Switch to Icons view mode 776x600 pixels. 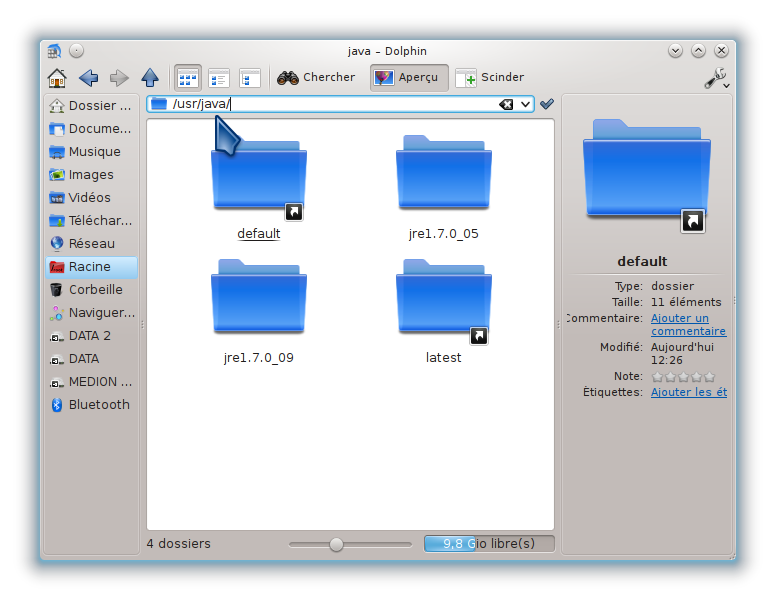point(188,78)
